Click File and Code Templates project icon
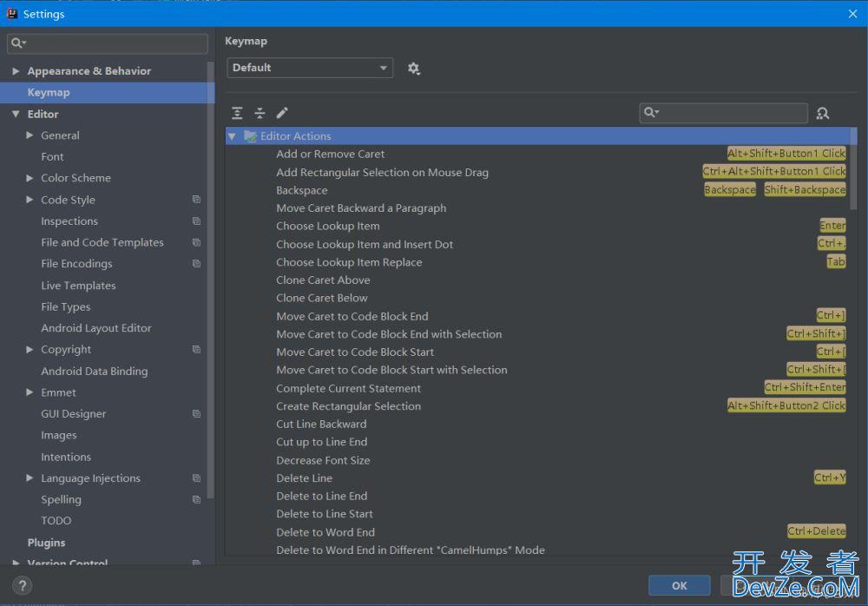The width and height of the screenshot is (868, 606). tap(196, 242)
